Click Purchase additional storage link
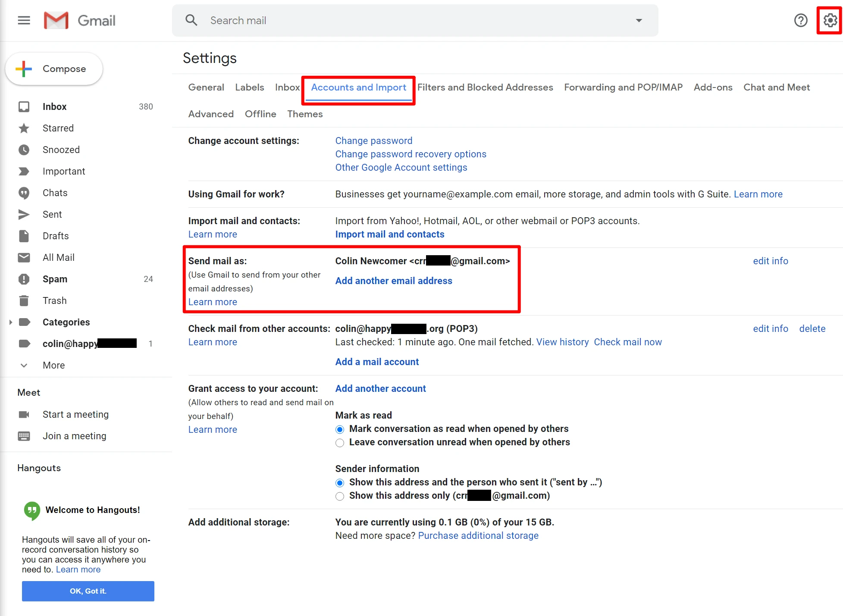Viewport: 843px width, 616px height. [x=478, y=535]
